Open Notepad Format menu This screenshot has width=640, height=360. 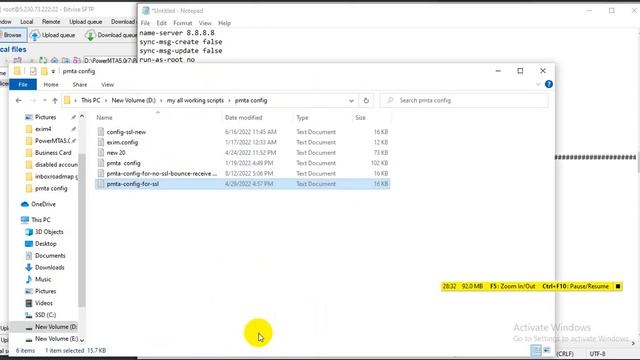pyautogui.click(x=182, y=23)
